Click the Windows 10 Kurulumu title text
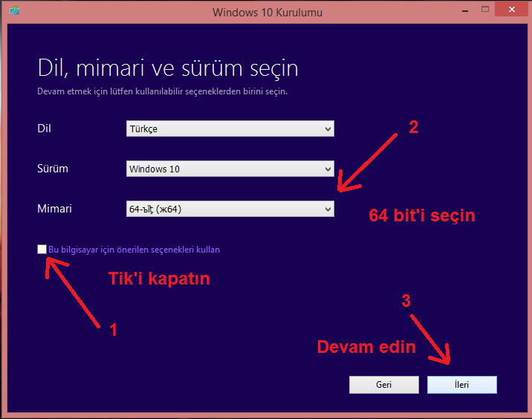 click(267, 13)
